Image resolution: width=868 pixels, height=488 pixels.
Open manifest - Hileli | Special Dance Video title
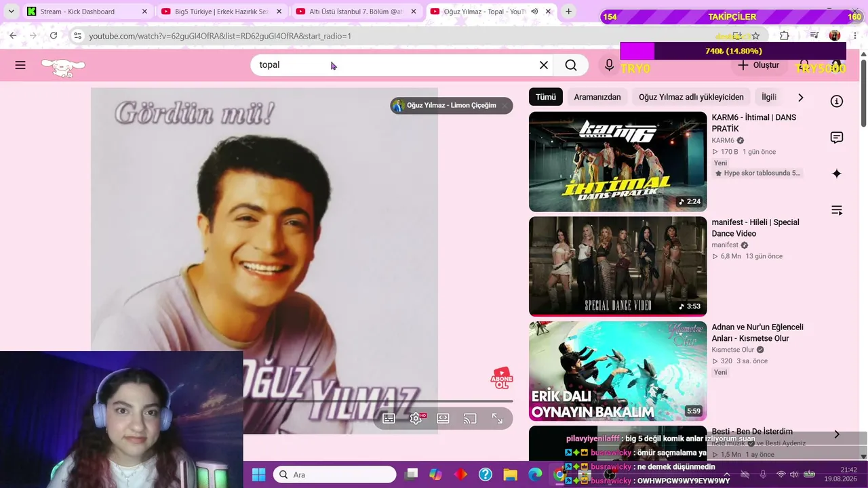[x=755, y=228]
